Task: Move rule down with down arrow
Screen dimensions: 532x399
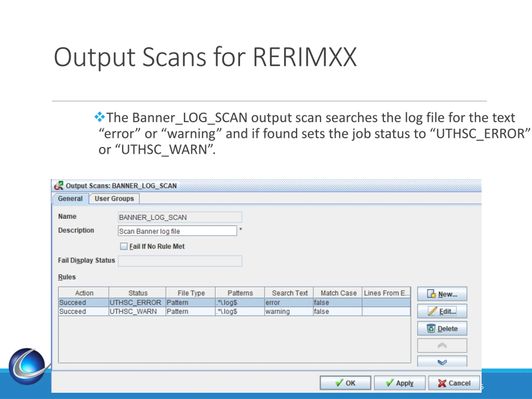Action: [x=442, y=361]
